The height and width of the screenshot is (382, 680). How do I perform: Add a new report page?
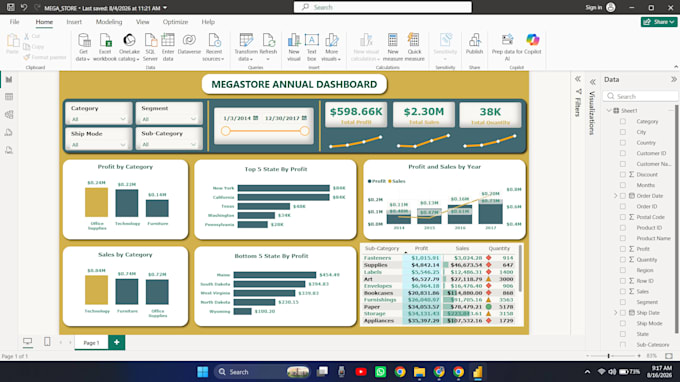coord(117,342)
